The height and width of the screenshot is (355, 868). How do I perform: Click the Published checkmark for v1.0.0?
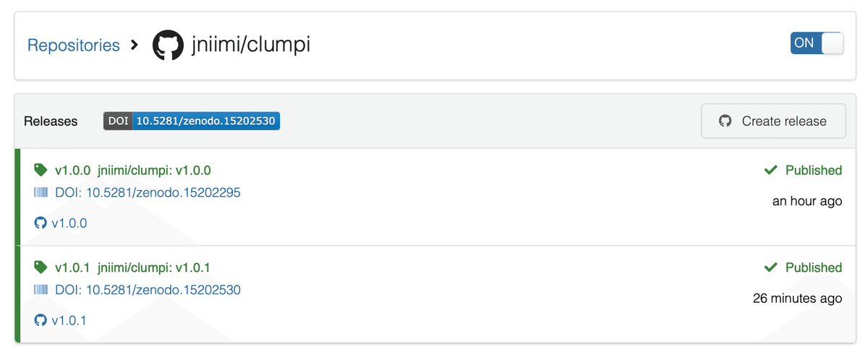[771, 171]
